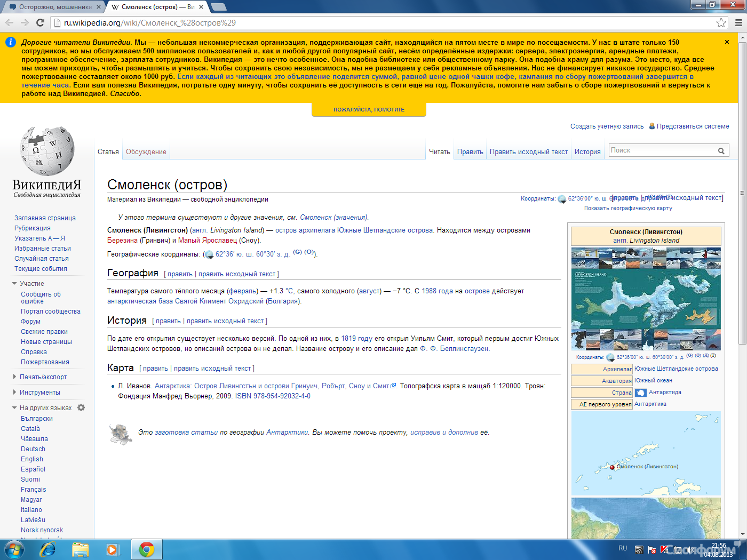Screen dimensions: 747x560
Task: Open the 1819 году link
Action: point(357,339)
